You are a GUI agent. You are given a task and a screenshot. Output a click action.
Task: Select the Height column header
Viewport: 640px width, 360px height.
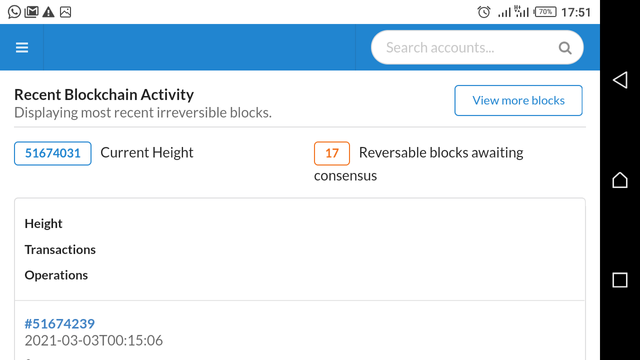click(43, 224)
